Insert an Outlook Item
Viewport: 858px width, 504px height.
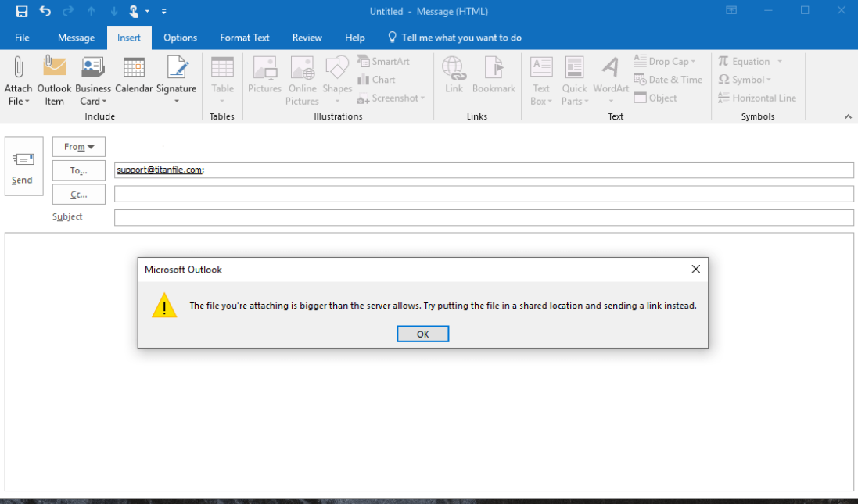[x=53, y=79]
